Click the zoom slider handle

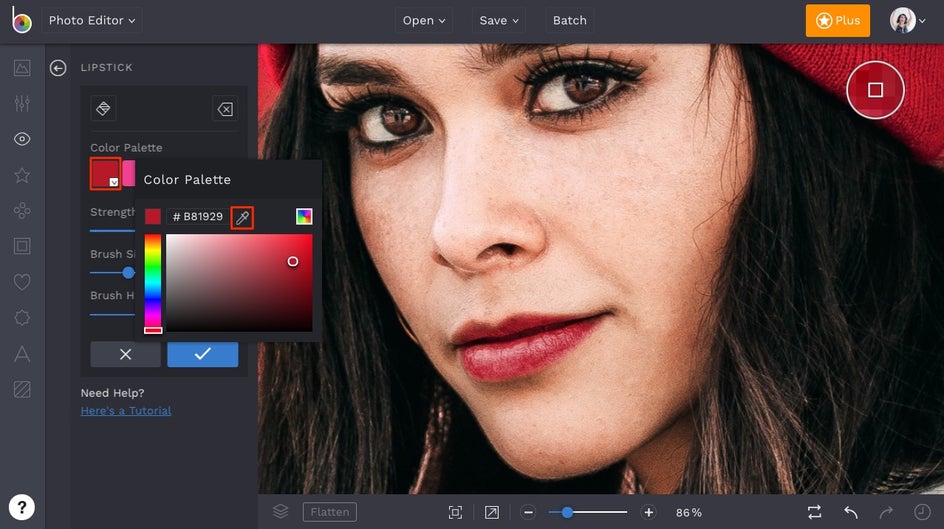pyautogui.click(x=567, y=513)
